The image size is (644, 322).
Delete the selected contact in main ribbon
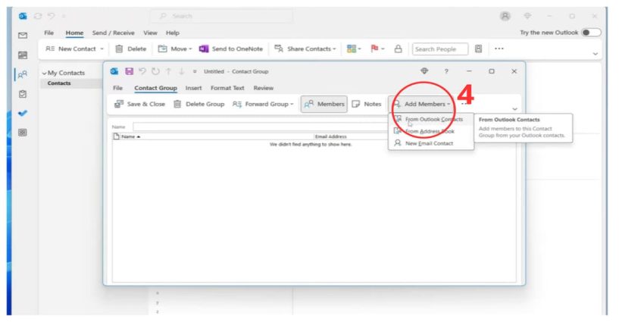[130, 49]
